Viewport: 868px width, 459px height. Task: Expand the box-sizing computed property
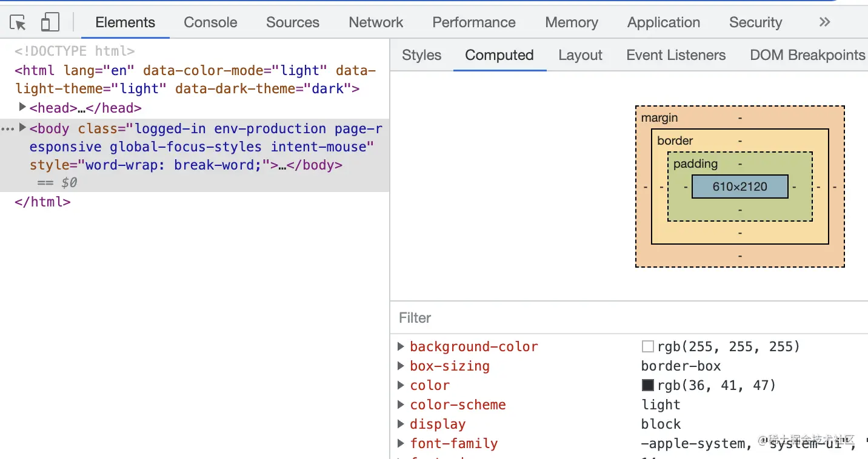(401, 366)
